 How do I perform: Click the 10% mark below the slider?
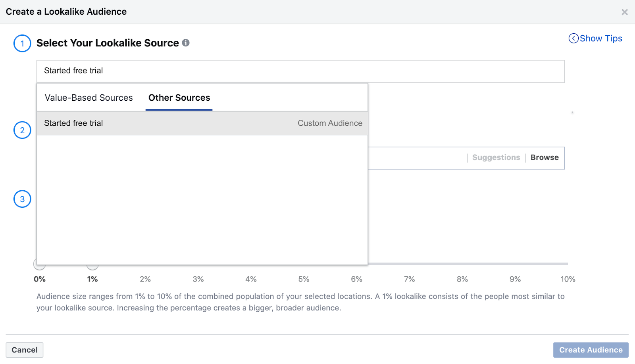(x=568, y=279)
